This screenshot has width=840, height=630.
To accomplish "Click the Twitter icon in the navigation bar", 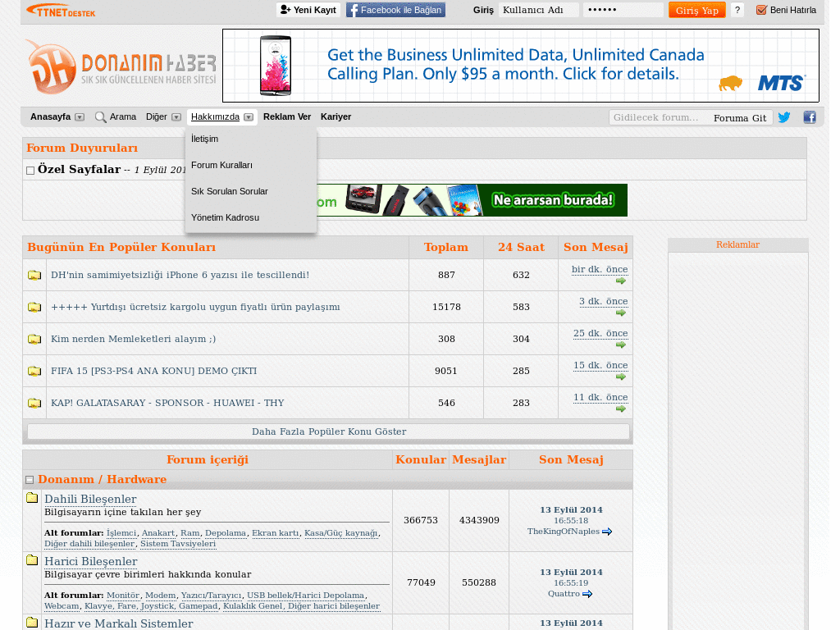I will (784, 117).
